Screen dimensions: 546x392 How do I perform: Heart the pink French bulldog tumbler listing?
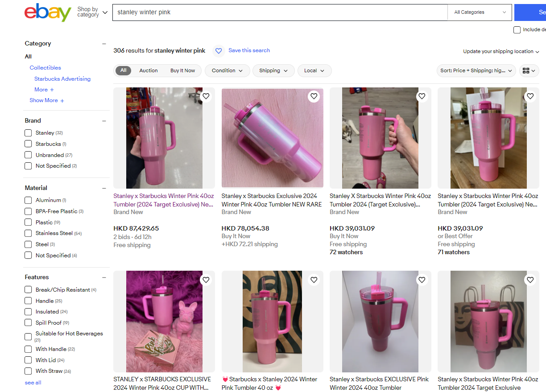click(206, 280)
